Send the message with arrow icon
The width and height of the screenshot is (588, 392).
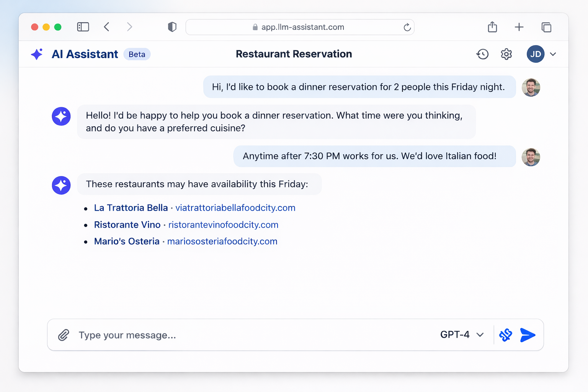click(528, 335)
